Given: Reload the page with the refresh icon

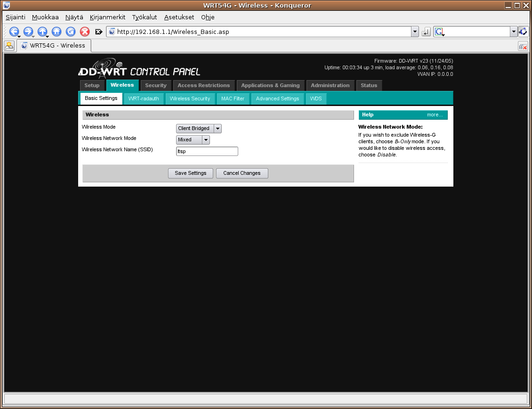Looking at the screenshot, I should [71, 32].
